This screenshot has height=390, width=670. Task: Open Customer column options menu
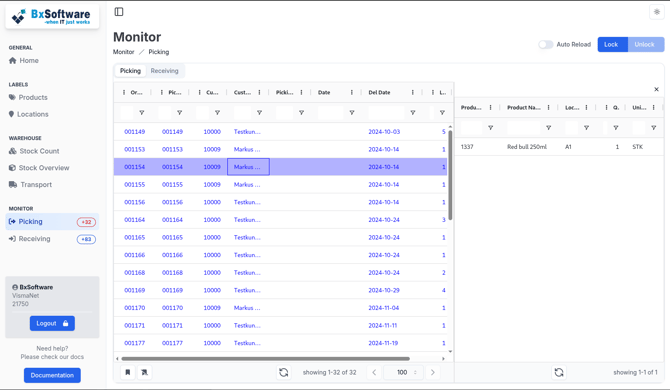(x=259, y=92)
